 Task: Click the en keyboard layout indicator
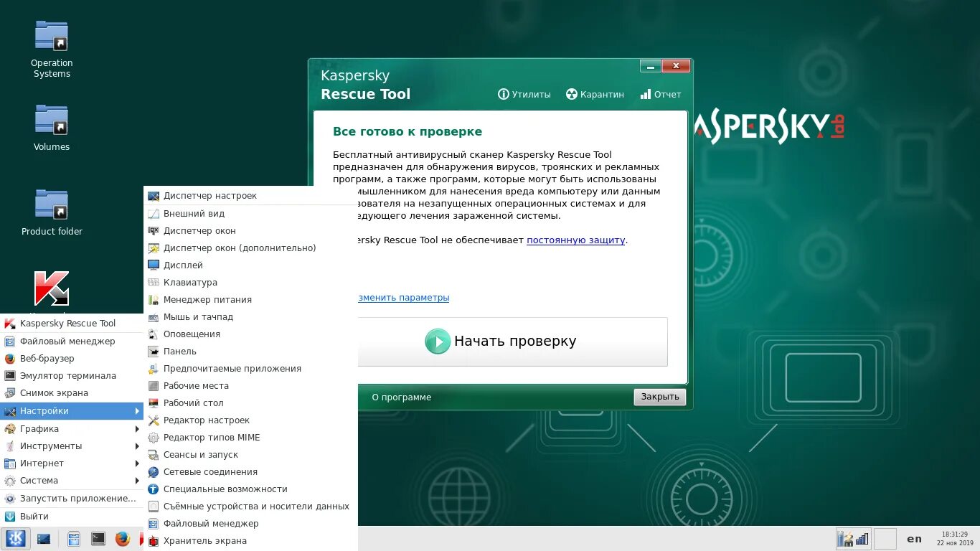click(914, 539)
